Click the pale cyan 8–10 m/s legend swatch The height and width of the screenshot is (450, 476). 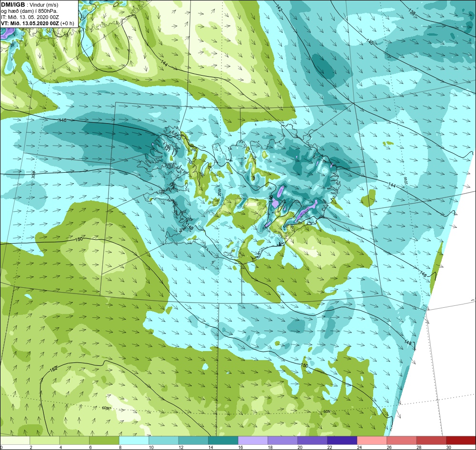(134, 440)
